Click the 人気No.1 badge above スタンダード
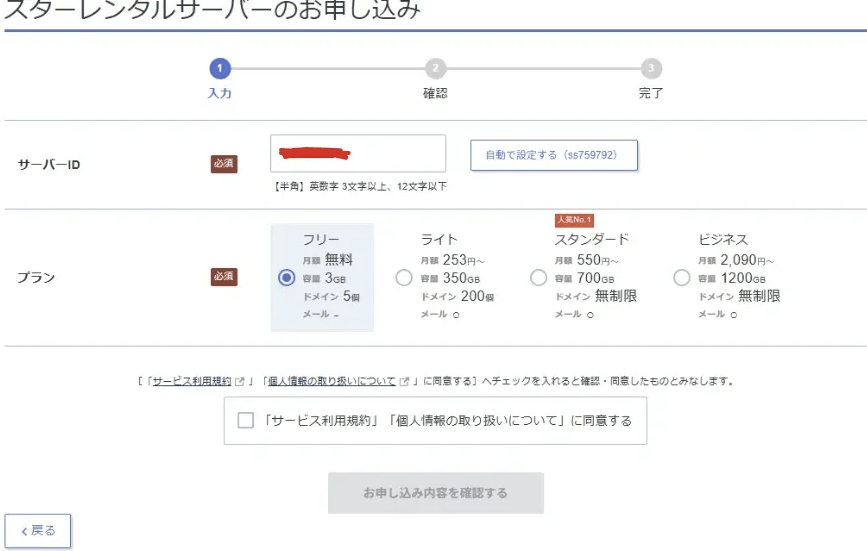This screenshot has width=867, height=551. pyautogui.click(x=575, y=220)
